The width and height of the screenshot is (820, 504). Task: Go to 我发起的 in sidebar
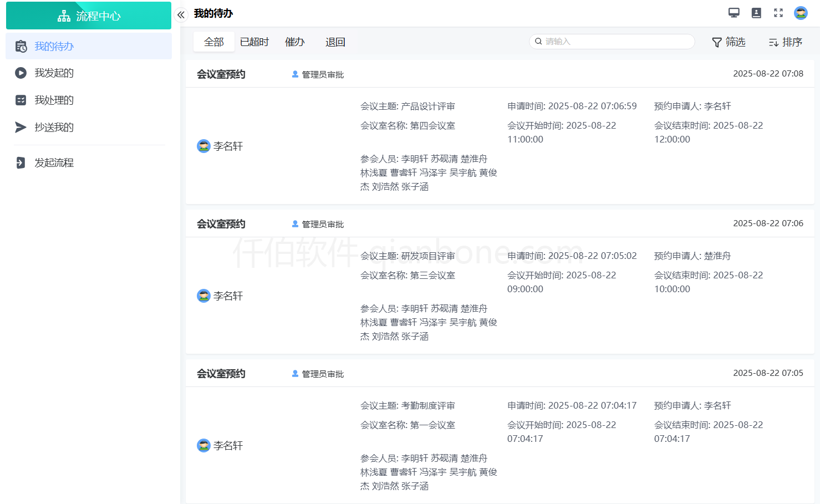tap(54, 73)
